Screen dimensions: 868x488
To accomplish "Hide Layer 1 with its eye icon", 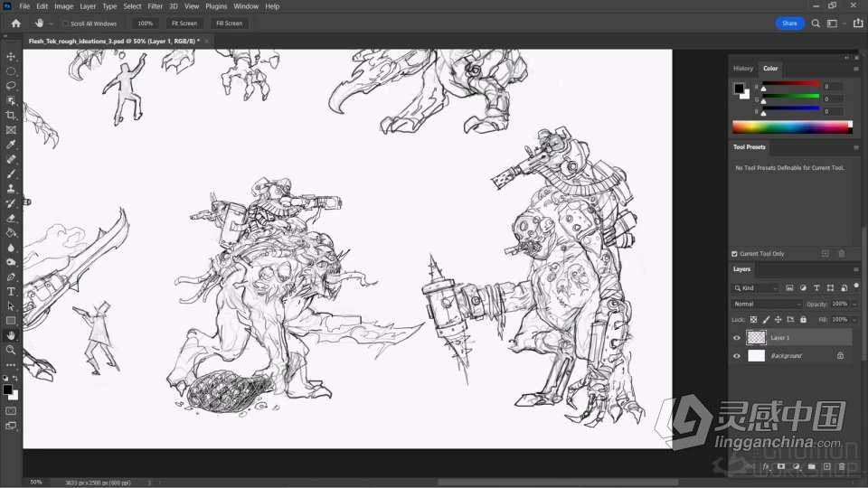I will [737, 337].
